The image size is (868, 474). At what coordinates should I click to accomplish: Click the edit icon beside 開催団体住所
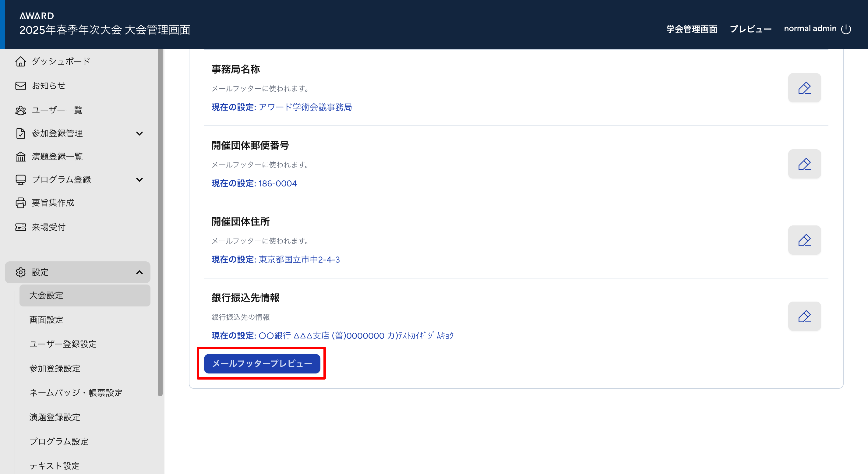(x=804, y=240)
